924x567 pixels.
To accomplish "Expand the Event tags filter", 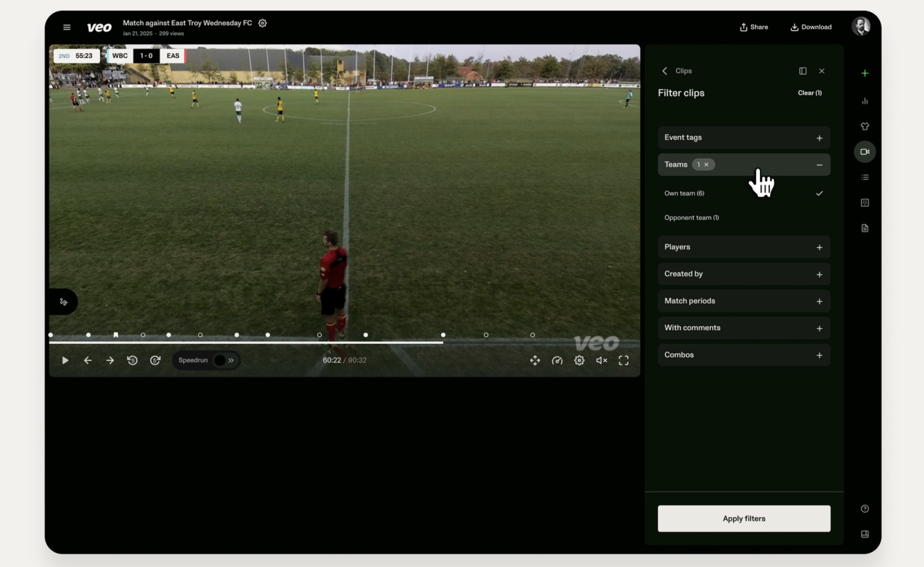I will 744,137.
